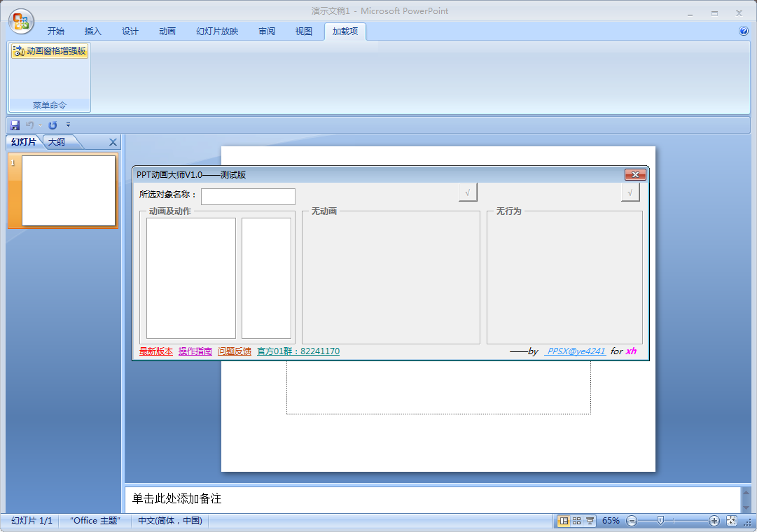Open the undo history dropdown arrow

40,125
